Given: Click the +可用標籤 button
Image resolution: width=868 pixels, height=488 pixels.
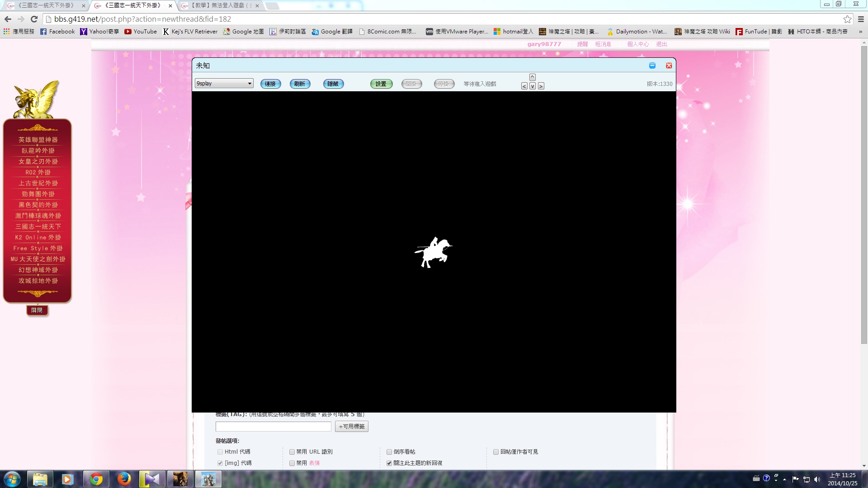Looking at the screenshot, I should [x=352, y=427].
